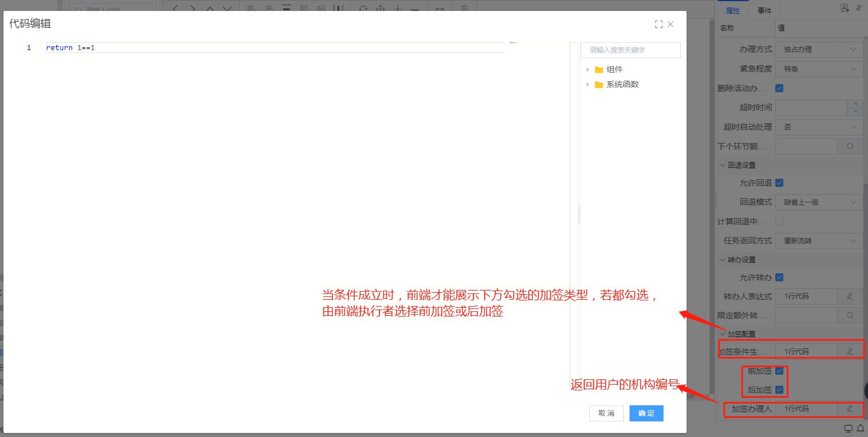Open the editor for 转办人表达式
The height and width of the screenshot is (437, 868).
(850, 296)
